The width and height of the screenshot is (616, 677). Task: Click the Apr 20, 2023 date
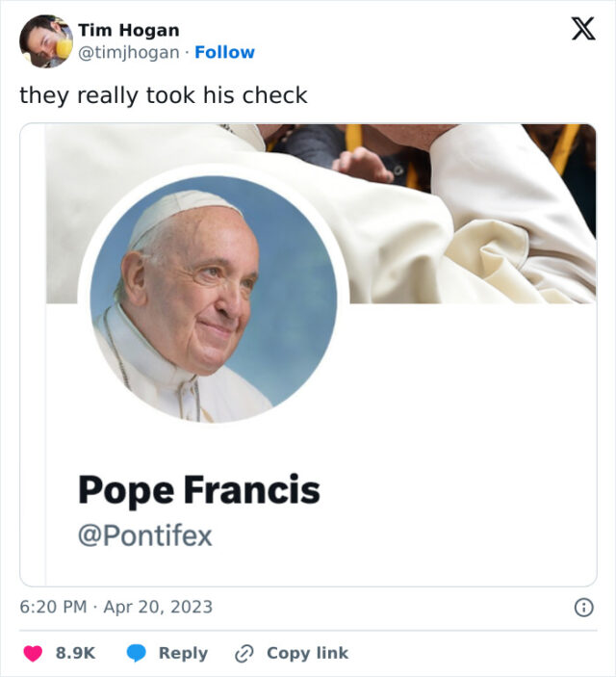pyautogui.click(x=158, y=607)
